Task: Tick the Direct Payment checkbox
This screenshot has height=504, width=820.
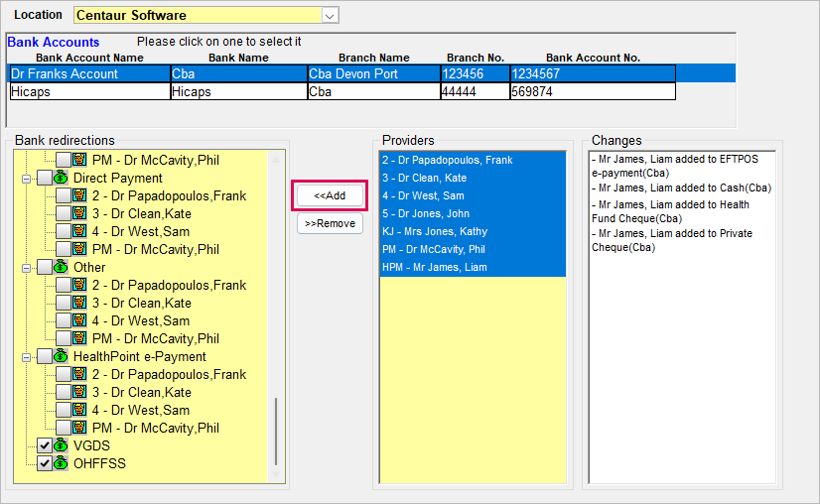Action: point(45,178)
